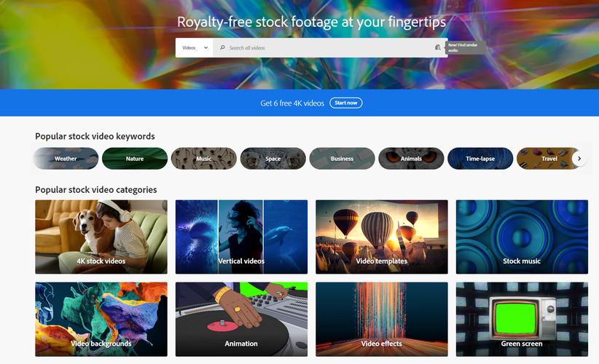Show more keywords with the right arrow

pos(579,159)
